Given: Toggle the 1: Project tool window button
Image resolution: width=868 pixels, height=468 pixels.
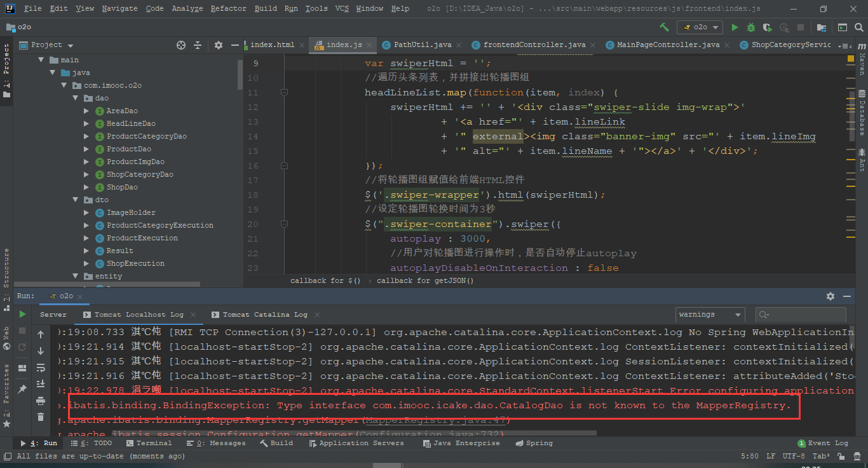Looking at the screenshot, I should [x=6, y=71].
